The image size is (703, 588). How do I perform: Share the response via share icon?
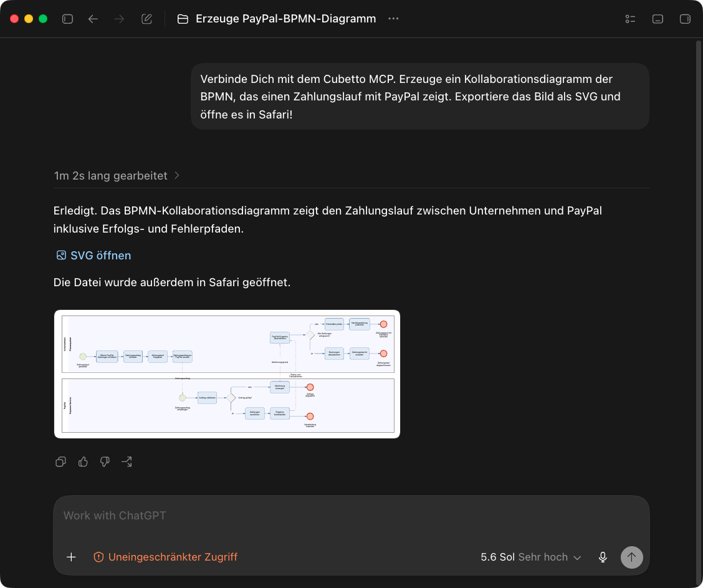[127, 461]
